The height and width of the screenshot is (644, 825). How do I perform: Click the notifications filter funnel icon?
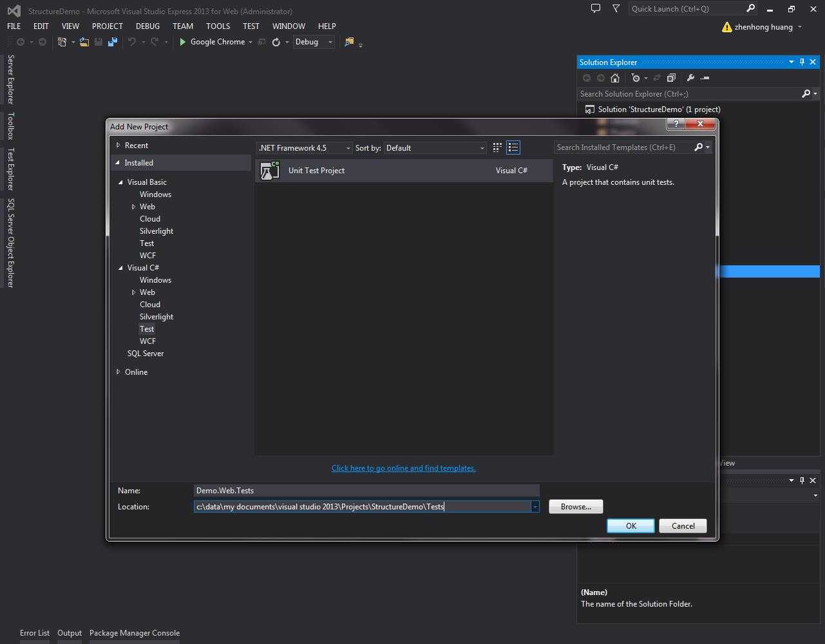616,9
